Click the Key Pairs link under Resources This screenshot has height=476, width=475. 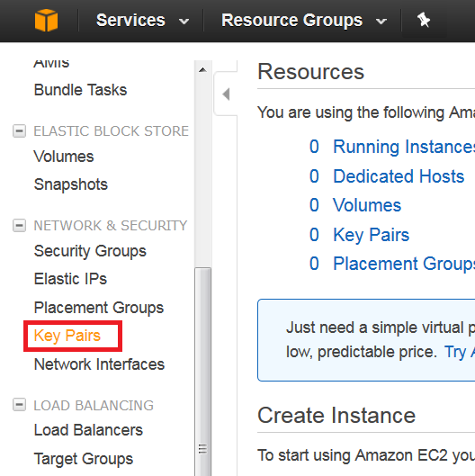click(372, 235)
